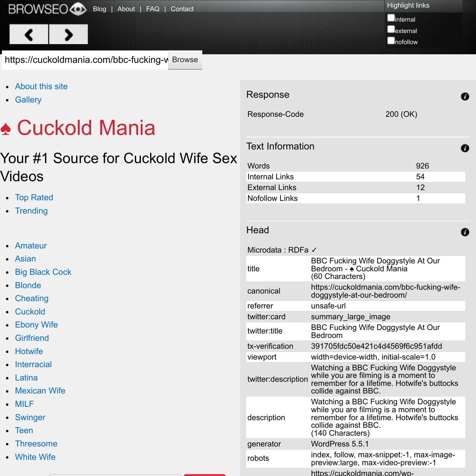
Task: Open the FAQ menu item
Action: point(153,9)
